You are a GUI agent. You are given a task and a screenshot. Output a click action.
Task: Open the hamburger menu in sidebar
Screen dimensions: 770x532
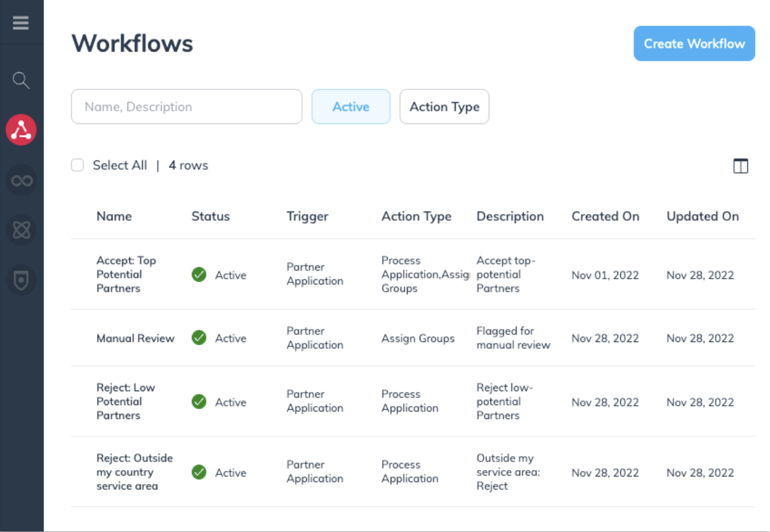tap(21, 23)
